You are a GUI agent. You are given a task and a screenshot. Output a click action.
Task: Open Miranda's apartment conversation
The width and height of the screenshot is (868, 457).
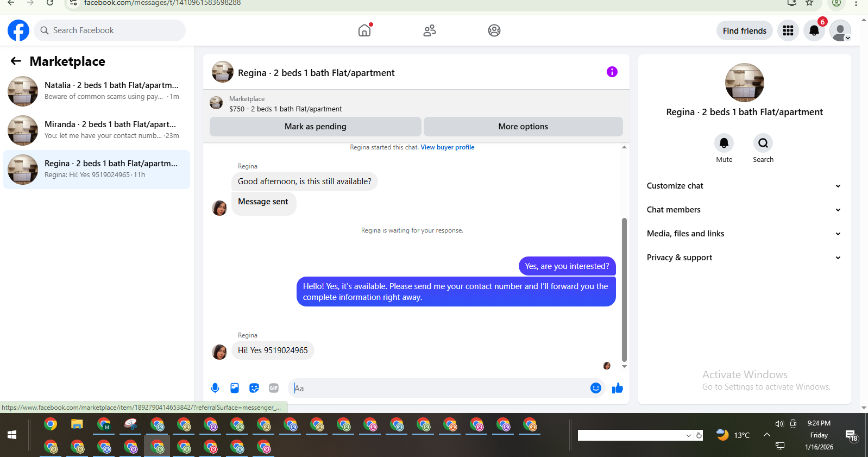pos(97,130)
